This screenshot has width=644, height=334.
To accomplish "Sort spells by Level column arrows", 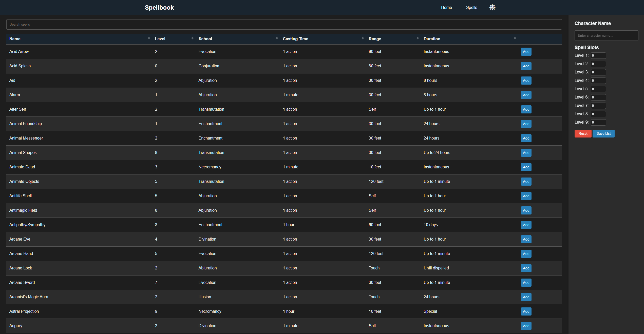I will [x=192, y=38].
